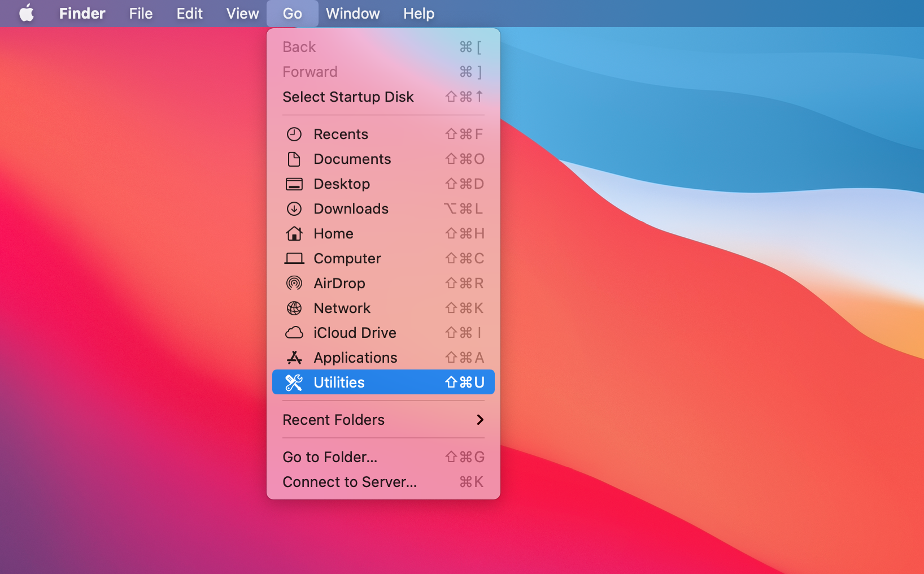
Task: Go to the Home folder
Action: coord(383,233)
